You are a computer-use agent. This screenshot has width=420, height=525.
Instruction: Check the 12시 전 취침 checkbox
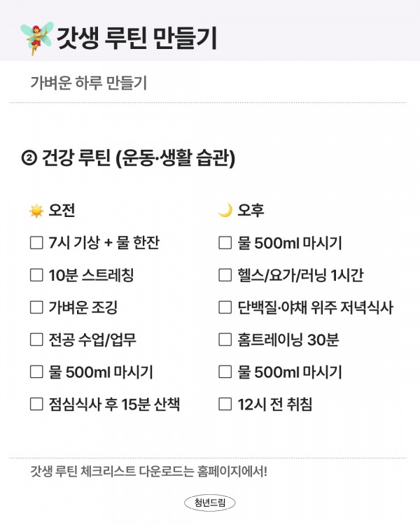coord(225,404)
